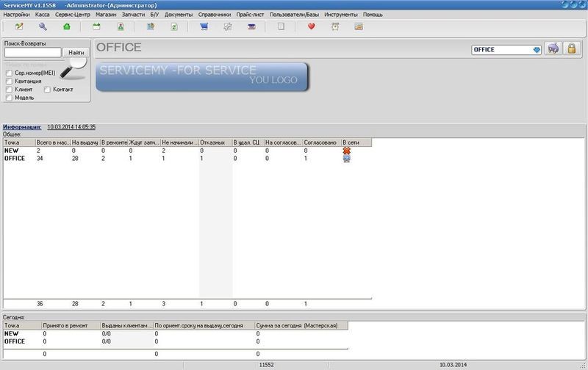Open the Сервис-Центр menu
The height and width of the screenshot is (370, 588).
(73, 15)
